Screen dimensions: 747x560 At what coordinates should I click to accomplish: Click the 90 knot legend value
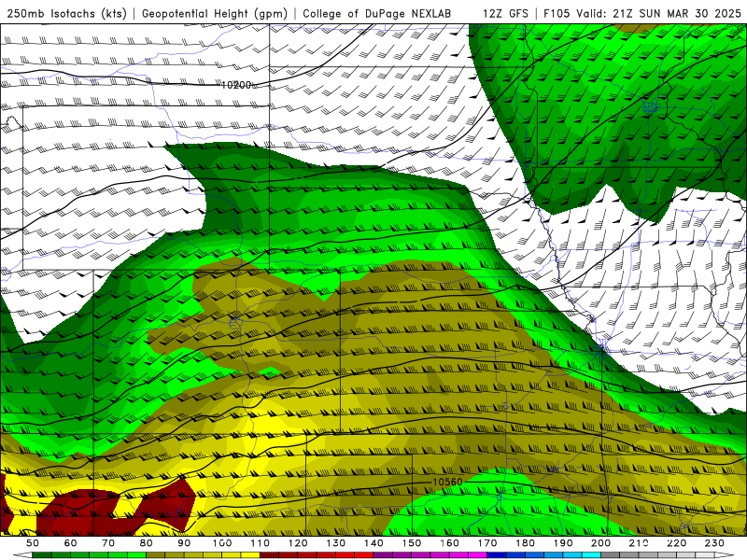click(184, 543)
